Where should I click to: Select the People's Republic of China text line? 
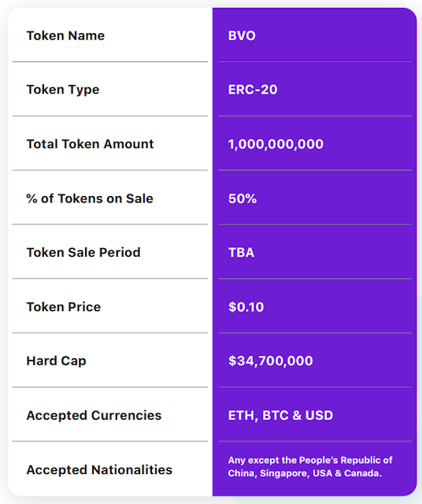point(310,460)
